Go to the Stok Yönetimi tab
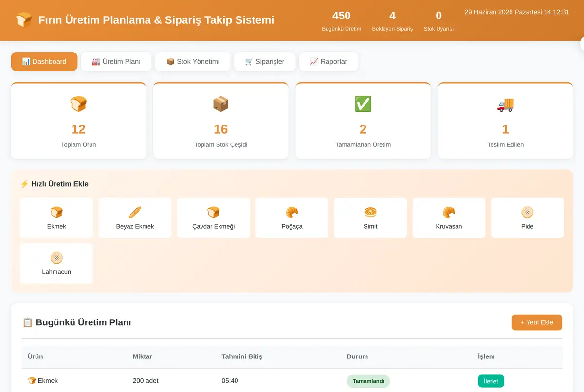The image size is (584, 392). coord(193,62)
